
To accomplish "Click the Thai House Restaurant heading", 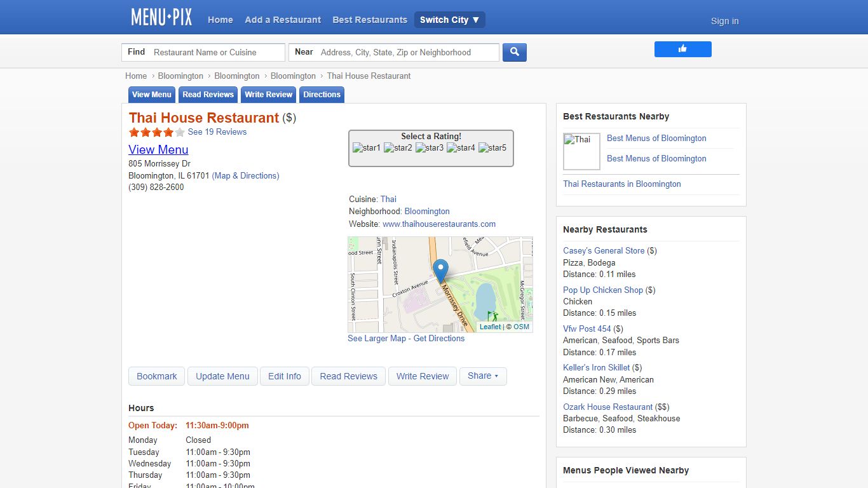I will point(203,118).
